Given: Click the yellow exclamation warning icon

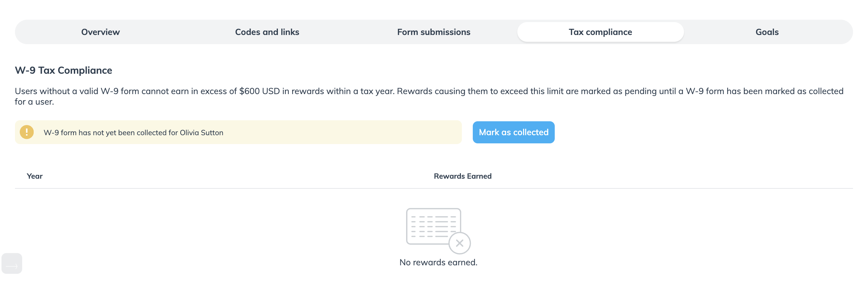Looking at the screenshot, I should click(x=27, y=132).
